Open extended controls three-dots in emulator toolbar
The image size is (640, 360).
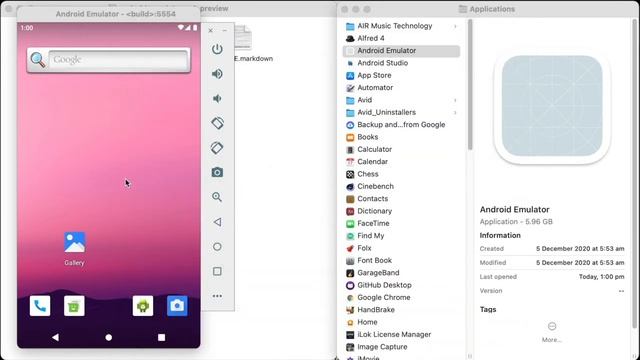[x=217, y=296]
